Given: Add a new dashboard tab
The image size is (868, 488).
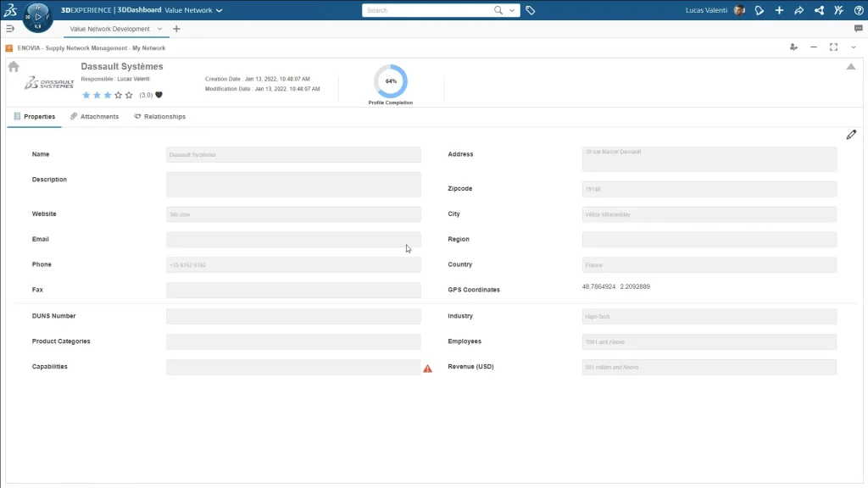Looking at the screenshot, I should (176, 29).
